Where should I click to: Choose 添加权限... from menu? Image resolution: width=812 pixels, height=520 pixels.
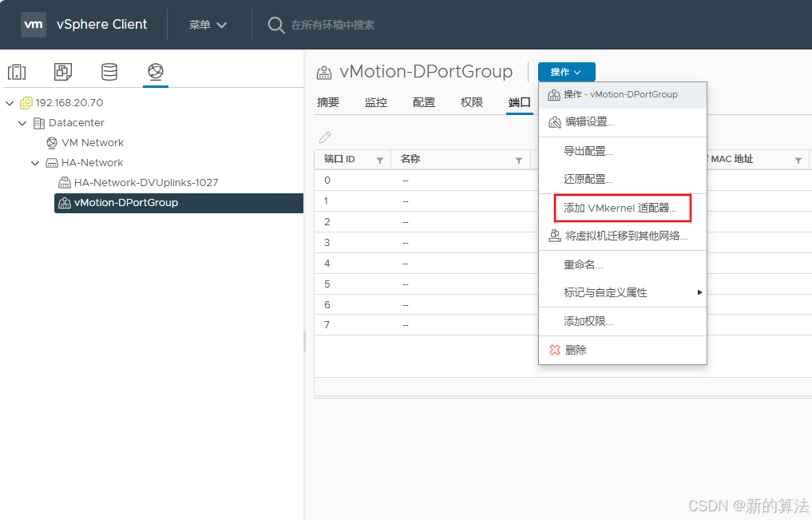[623, 322]
